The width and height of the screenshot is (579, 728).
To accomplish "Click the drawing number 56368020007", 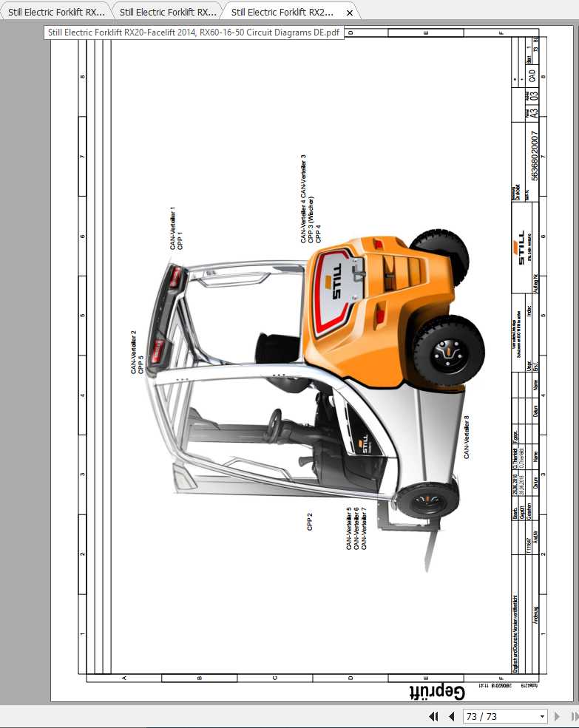I will (x=534, y=156).
